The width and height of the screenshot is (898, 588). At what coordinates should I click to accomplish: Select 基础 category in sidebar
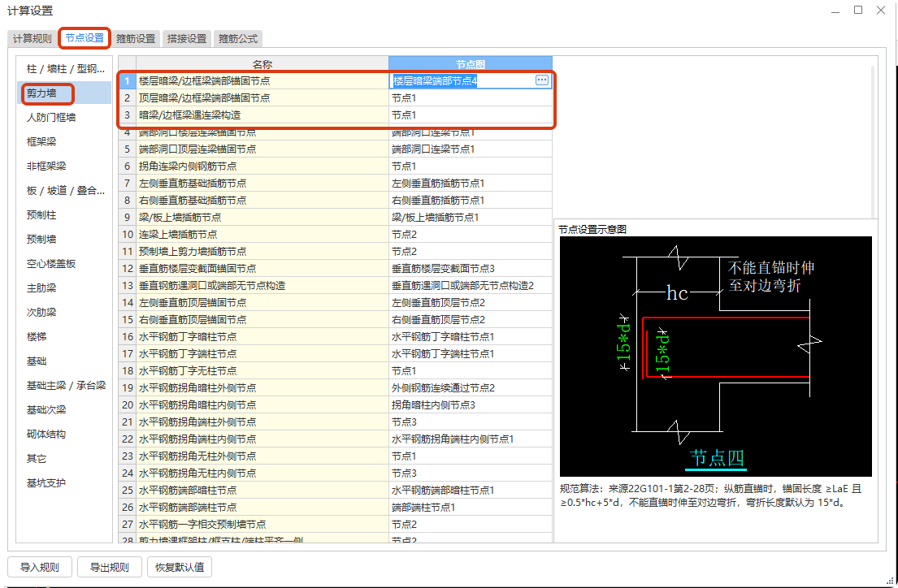tap(65, 361)
